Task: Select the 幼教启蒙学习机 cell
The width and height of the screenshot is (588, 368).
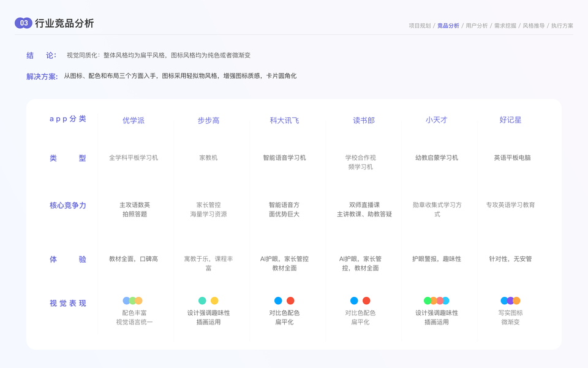Action: (437, 158)
